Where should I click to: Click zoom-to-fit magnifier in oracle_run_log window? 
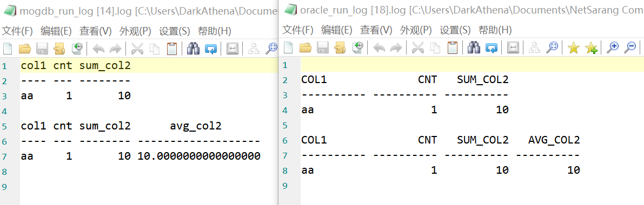click(552, 47)
